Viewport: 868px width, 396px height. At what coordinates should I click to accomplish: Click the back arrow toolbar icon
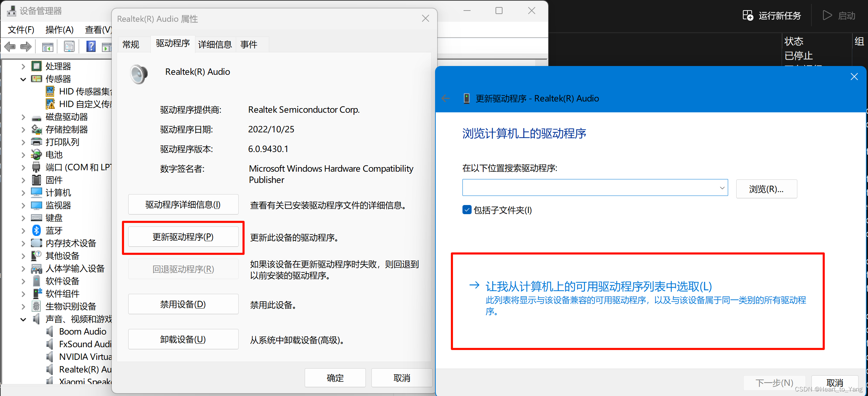tap(10, 47)
